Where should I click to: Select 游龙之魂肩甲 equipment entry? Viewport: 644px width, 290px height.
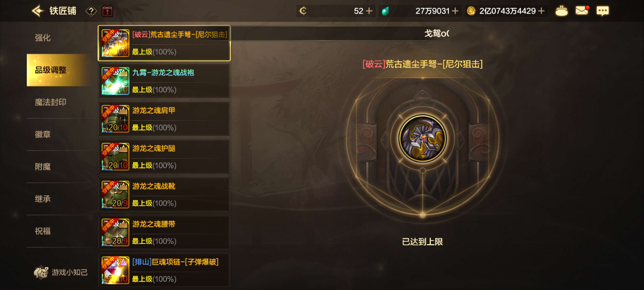164,119
